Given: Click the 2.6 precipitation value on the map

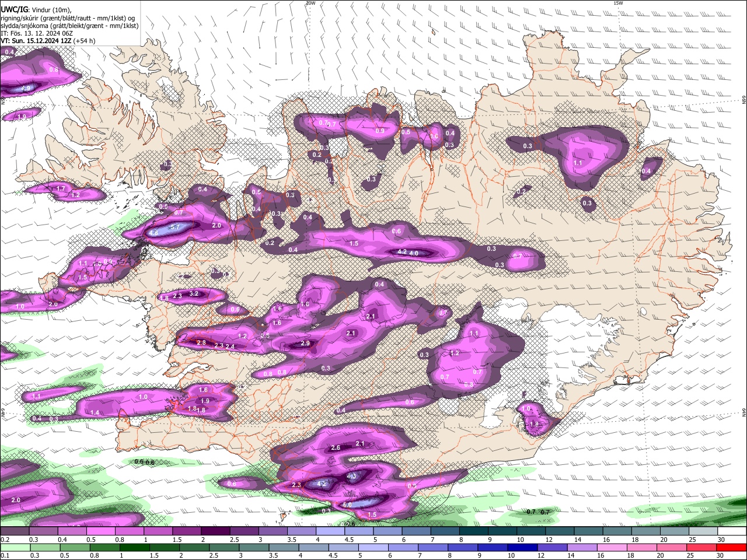Looking at the screenshot, I should pos(336,447).
